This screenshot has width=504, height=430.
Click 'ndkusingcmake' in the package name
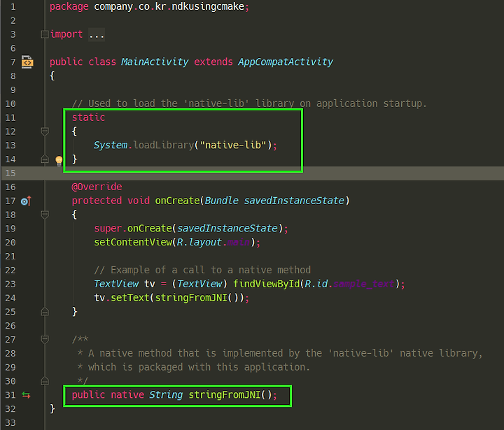[208, 7]
